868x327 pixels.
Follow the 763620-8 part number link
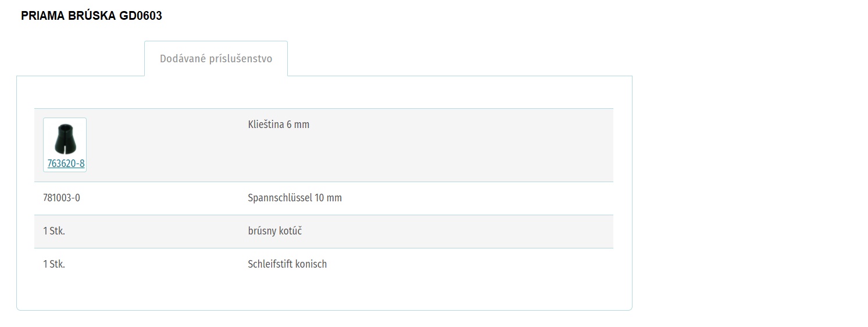click(66, 163)
